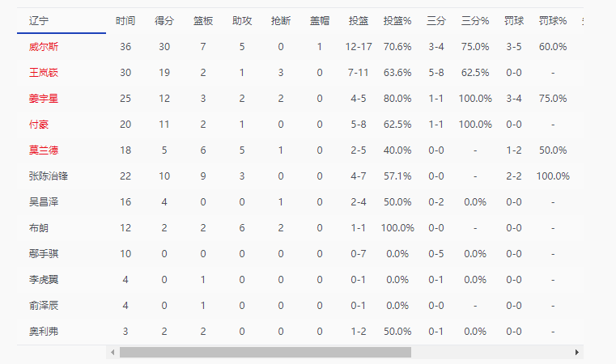616x364 pixels.
Task: Open player 奥利弗 link
Action: pos(44,332)
